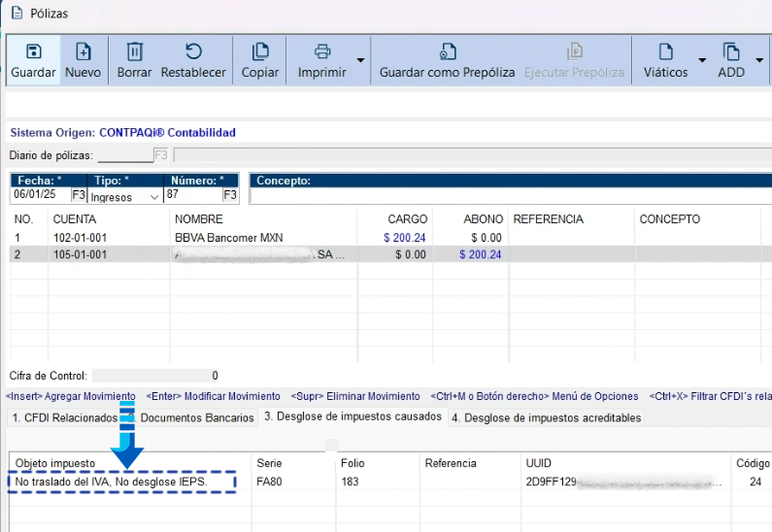Click the Borrar trash icon
This screenshot has height=532, width=772.
tap(135, 52)
